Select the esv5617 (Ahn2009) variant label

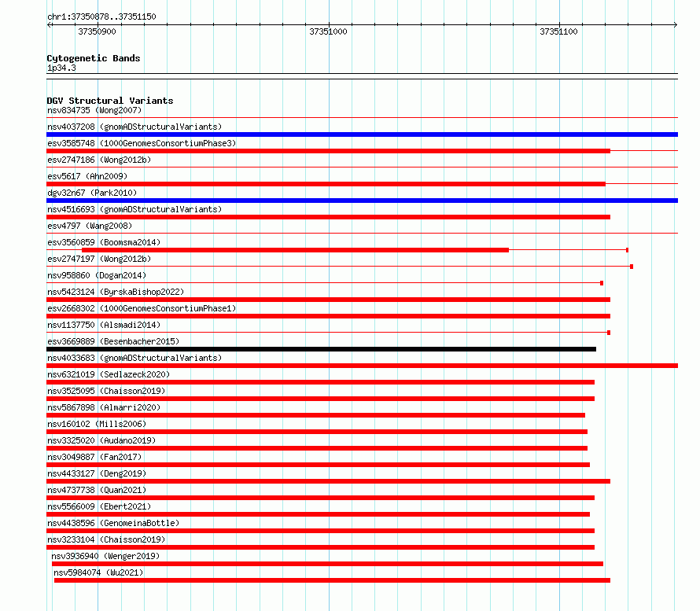point(87,176)
